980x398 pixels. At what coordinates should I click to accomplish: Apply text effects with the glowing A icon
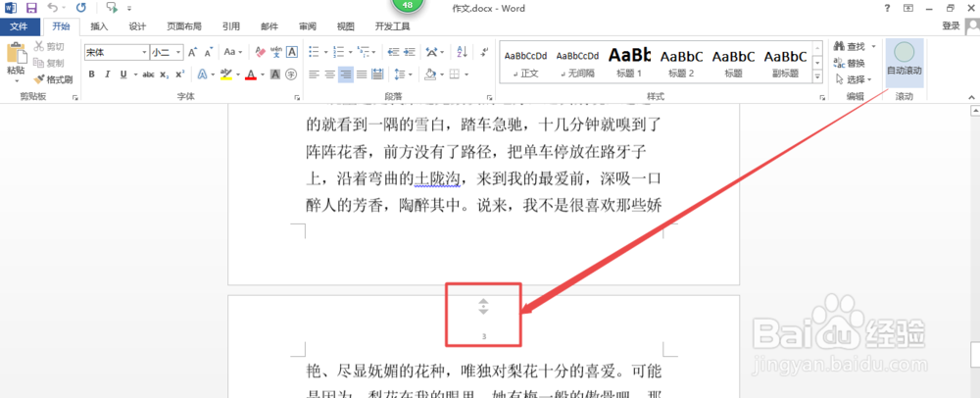tap(203, 75)
